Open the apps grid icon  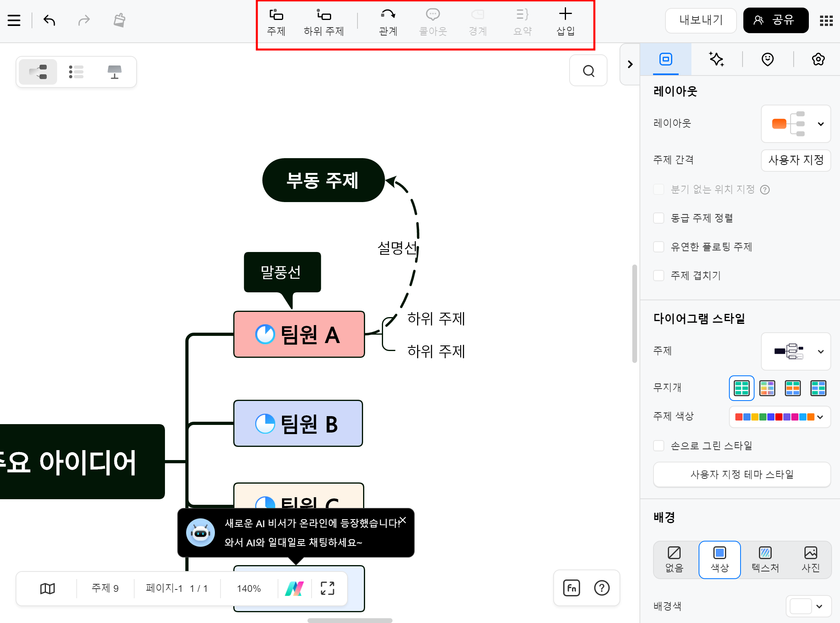click(x=826, y=20)
